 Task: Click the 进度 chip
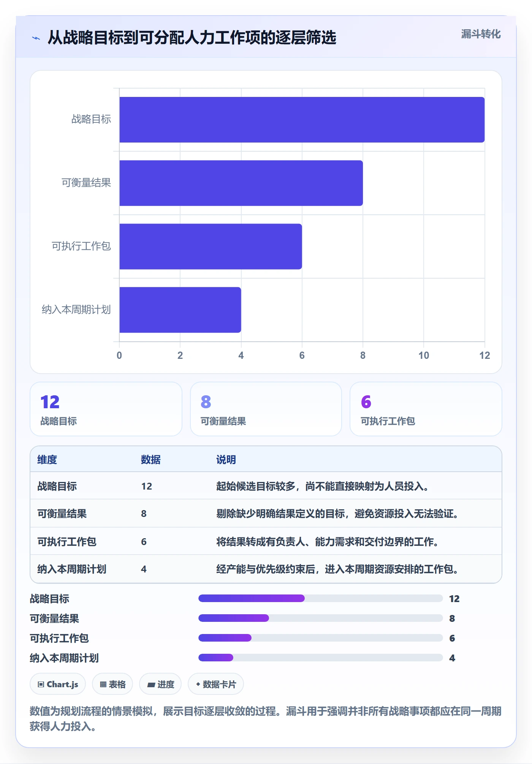pos(160,684)
